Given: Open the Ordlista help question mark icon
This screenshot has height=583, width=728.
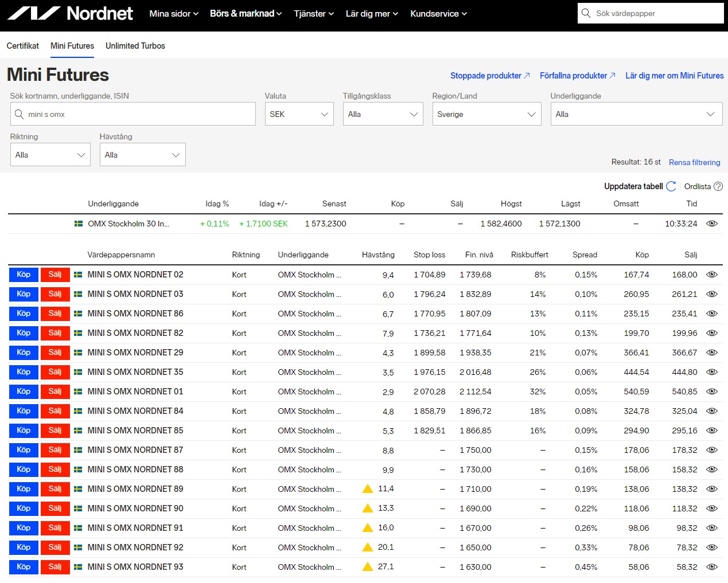Looking at the screenshot, I should click(718, 186).
